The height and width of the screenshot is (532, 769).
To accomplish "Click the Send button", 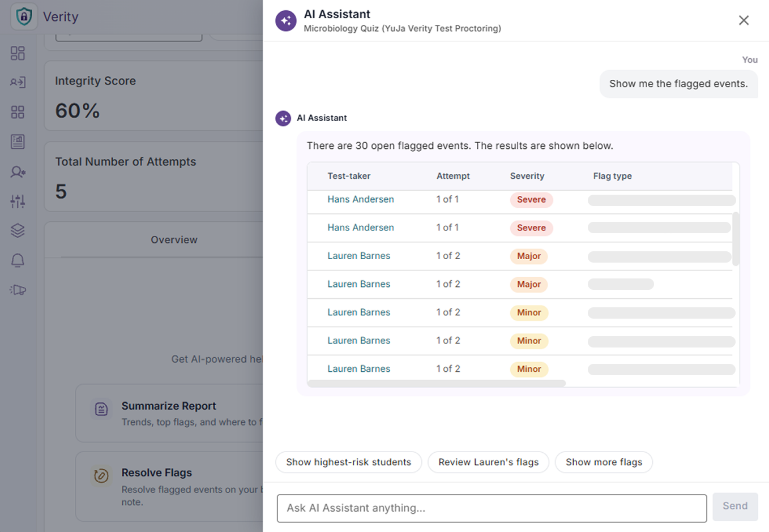I will [735, 507].
